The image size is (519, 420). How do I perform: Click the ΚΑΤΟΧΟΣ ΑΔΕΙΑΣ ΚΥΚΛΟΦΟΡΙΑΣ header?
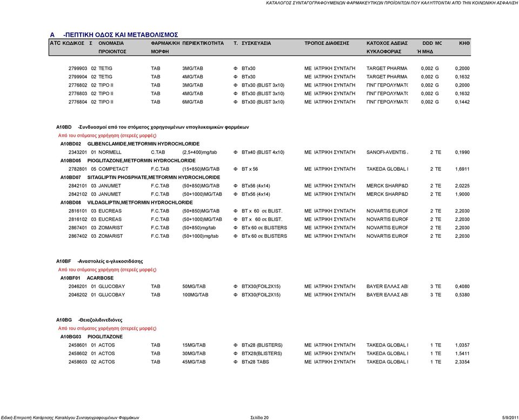[387, 48]
